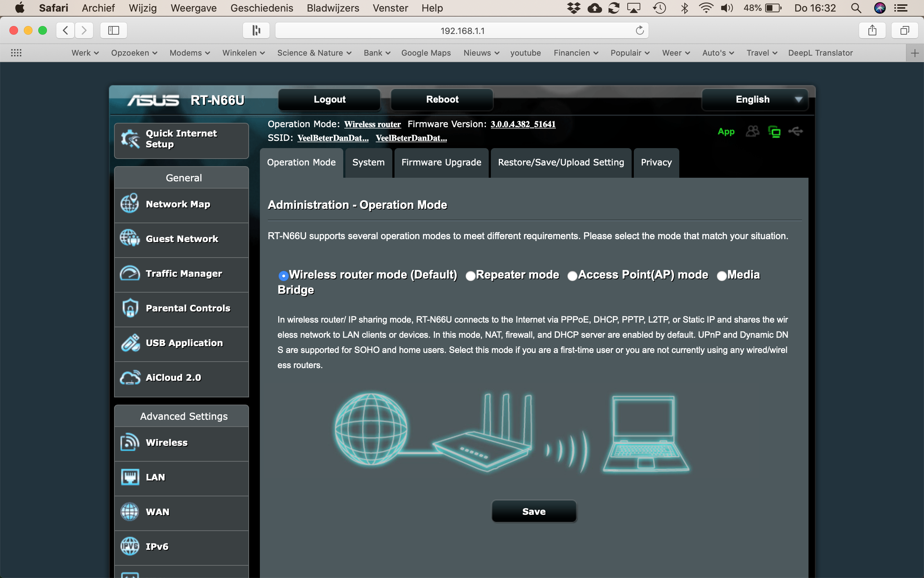Expand the Modems bookmarks folder

(x=190, y=53)
